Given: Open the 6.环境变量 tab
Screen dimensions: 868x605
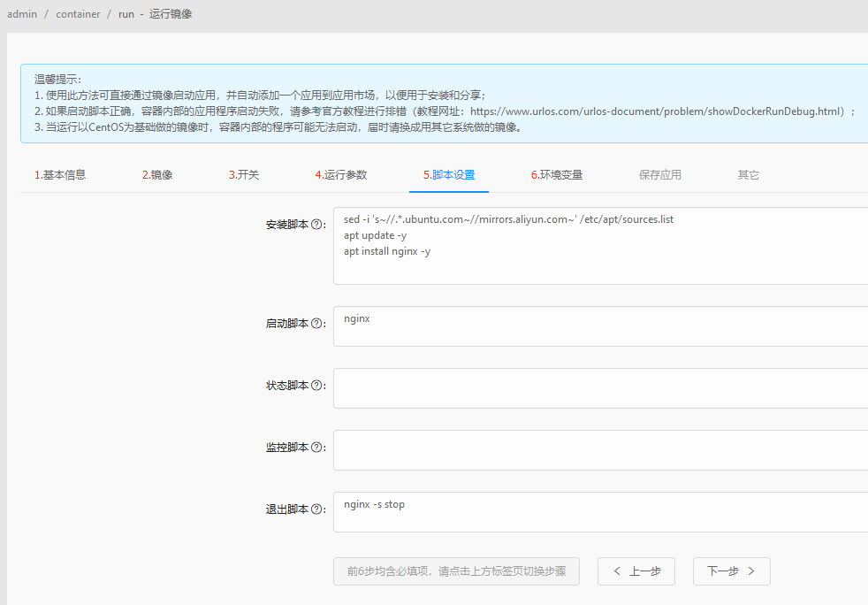Looking at the screenshot, I should (557, 175).
